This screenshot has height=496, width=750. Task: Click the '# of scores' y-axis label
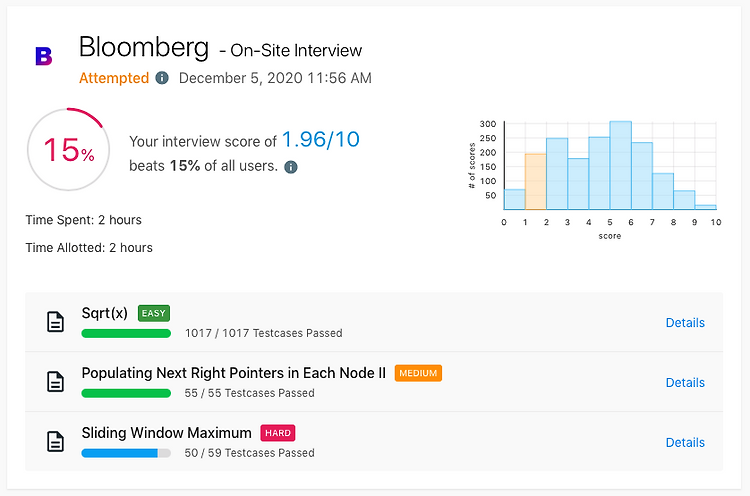[x=472, y=165]
